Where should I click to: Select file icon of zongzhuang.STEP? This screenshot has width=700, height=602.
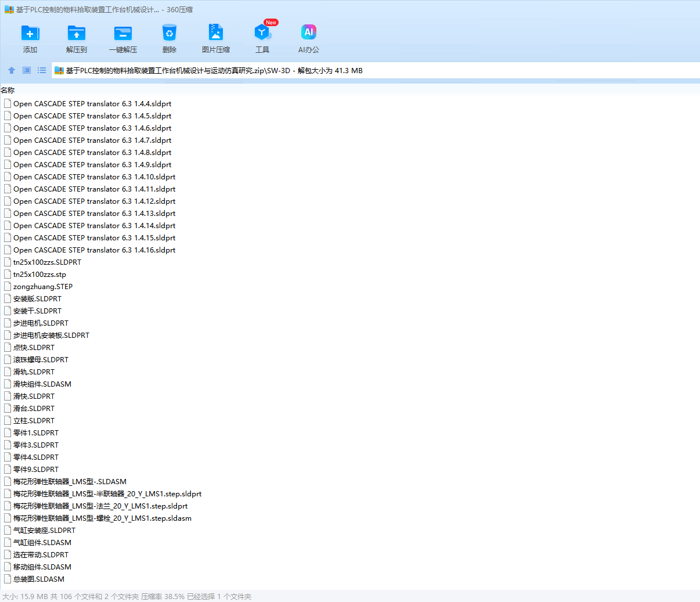[x=8, y=286]
